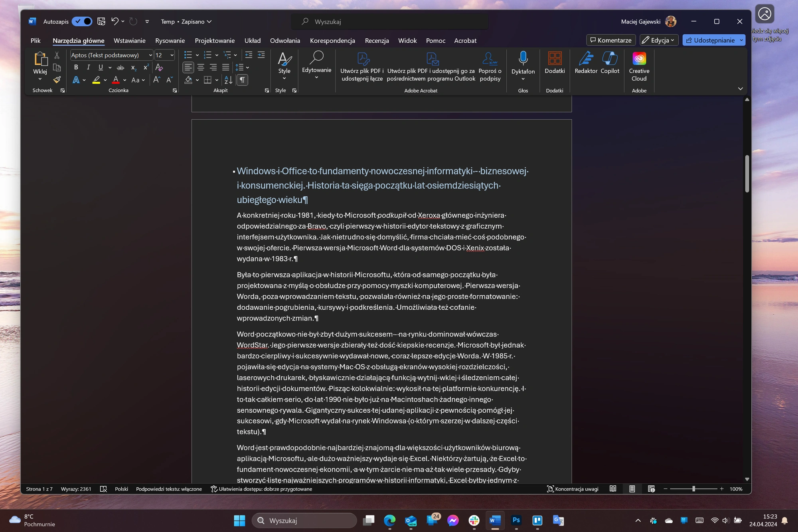Apply the yellow text highlight color
Viewport: 798px width, 532px height.
point(96,80)
